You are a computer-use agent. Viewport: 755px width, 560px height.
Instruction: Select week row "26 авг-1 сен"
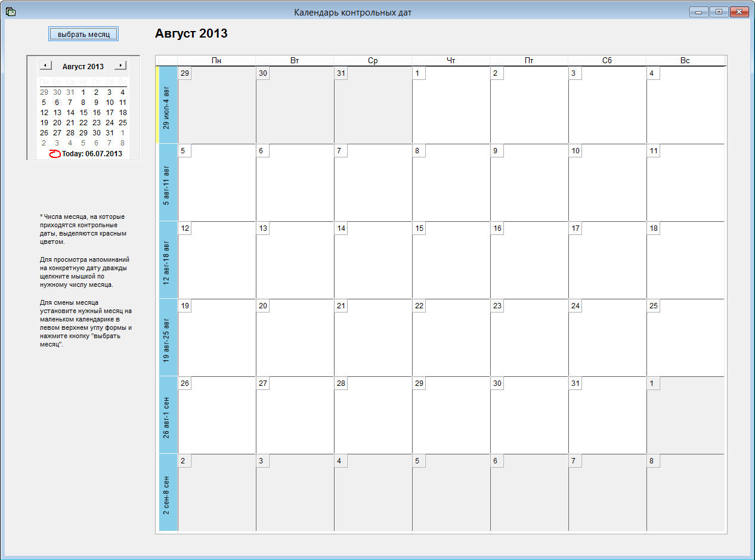tap(168, 415)
